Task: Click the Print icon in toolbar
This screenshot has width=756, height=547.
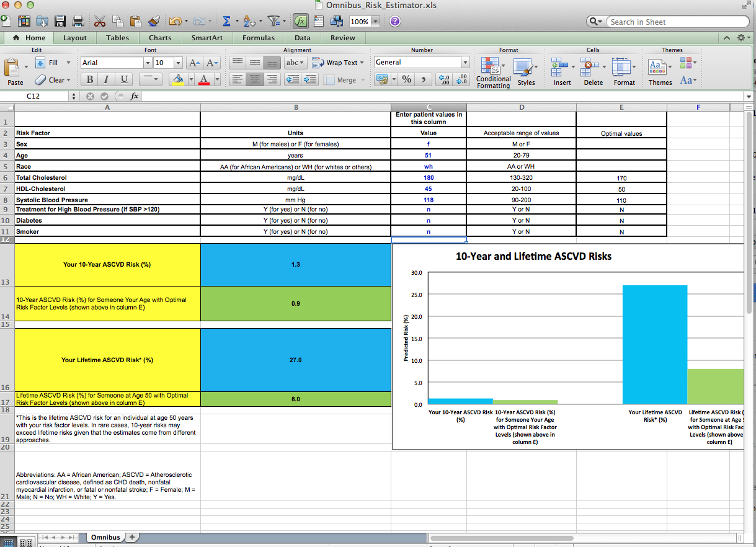Action: [x=78, y=21]
